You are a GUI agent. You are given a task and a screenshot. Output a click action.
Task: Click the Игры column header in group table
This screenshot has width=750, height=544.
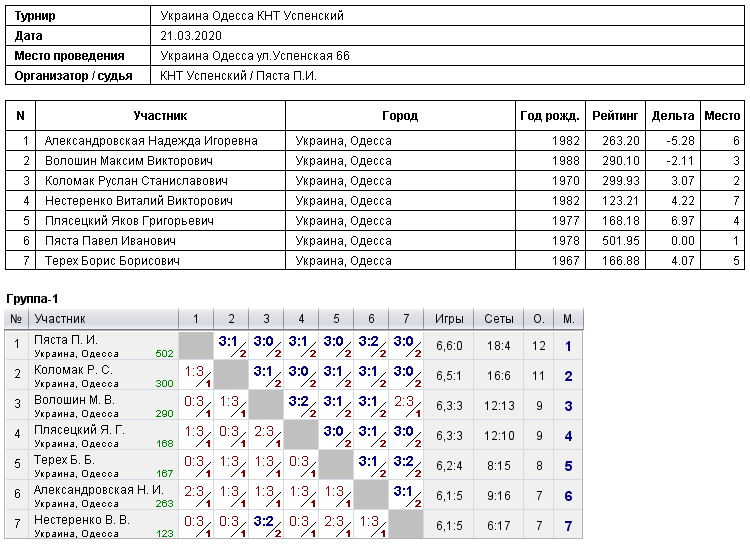point(449,319)
